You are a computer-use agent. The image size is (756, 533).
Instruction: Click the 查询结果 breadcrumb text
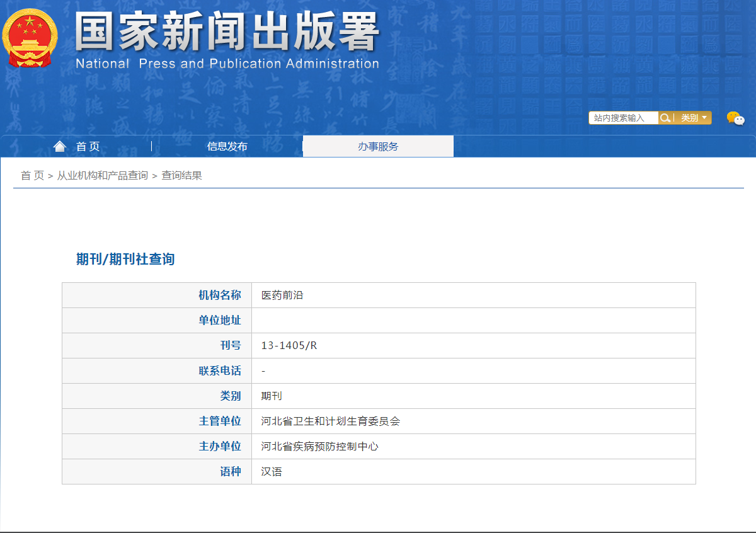coord(182,176)
